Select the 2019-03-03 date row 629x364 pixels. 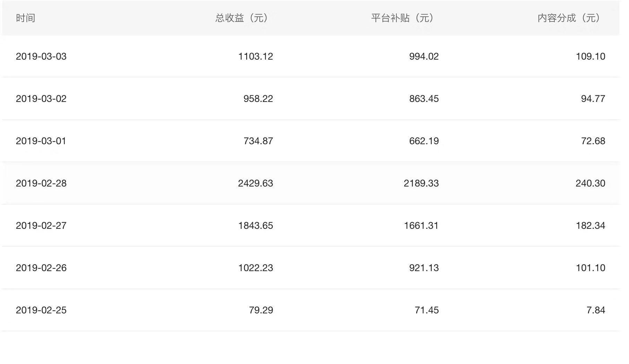coord(310,57)
